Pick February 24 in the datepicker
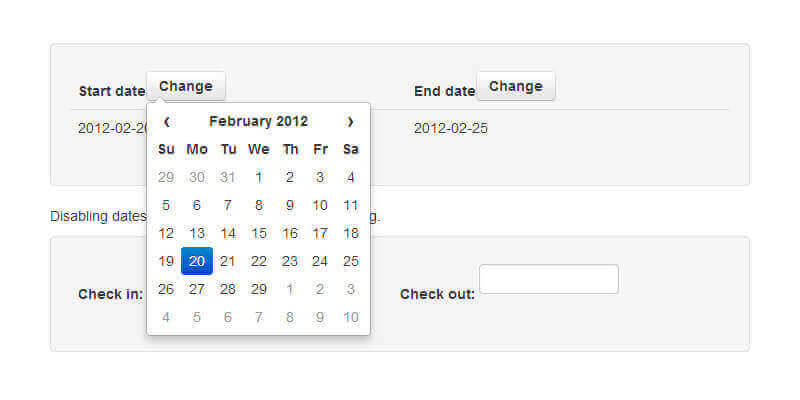Screen dimensions: 800x400 [320, 261]
